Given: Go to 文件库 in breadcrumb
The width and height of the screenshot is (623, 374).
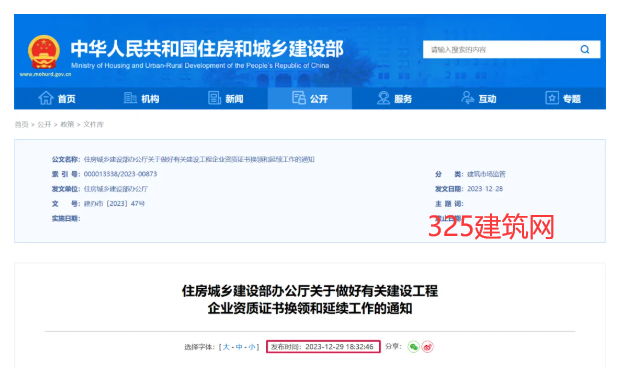Looking at the screenshot, I should point(93,124).
